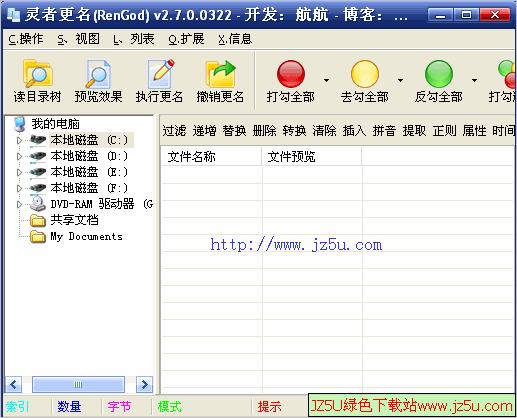Open the X.信息 menu
Image resolution: width=517 pixels, height=418 pixels.
(235, 39)
